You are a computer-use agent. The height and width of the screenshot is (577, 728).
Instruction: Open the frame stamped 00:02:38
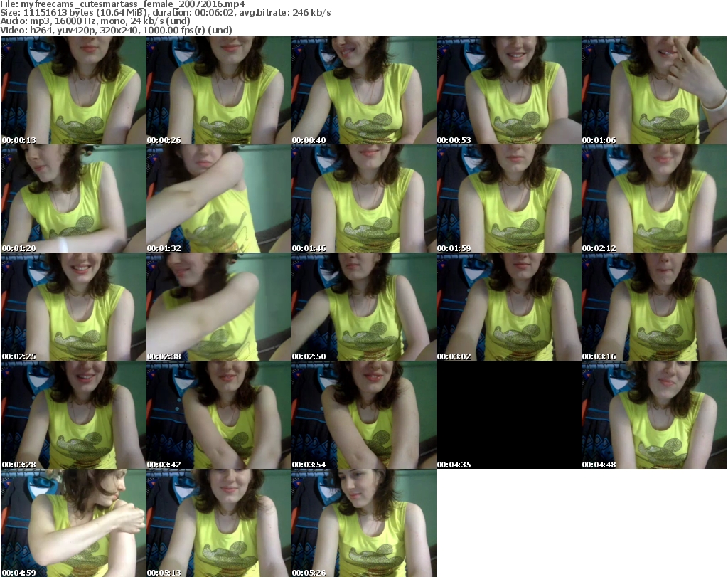click(219, 307)
